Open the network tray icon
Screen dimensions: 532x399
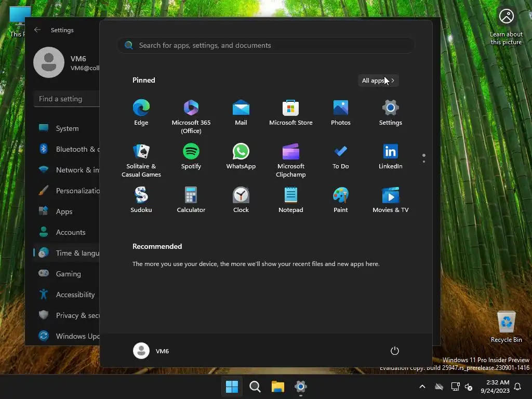(455, 387)
